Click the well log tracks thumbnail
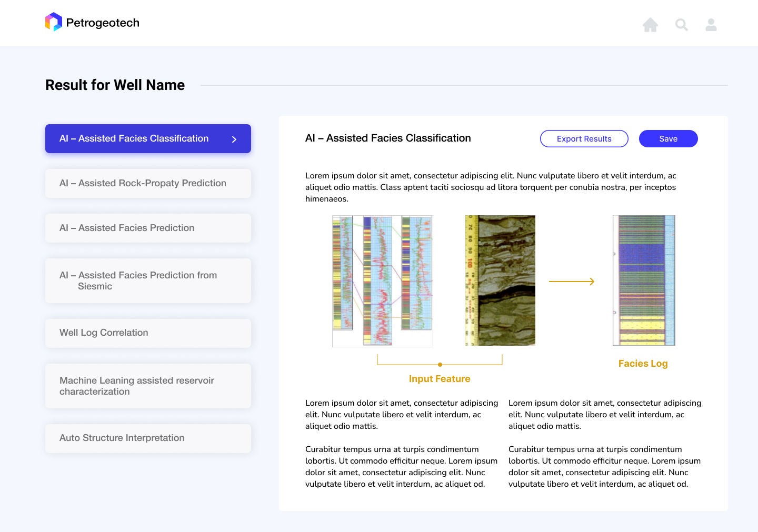The image size is (758, 532). tap(382, 280)
